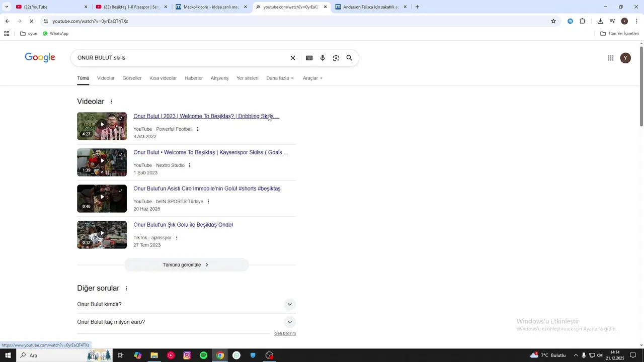Open 'Tüm Yer İşaretleri' folder

pos(619,34)
